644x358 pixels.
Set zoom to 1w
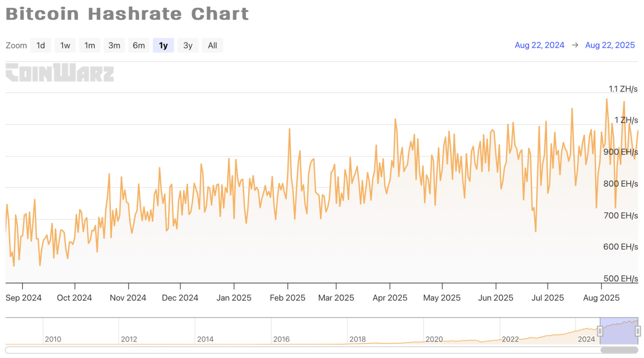(x=65, y=46)
